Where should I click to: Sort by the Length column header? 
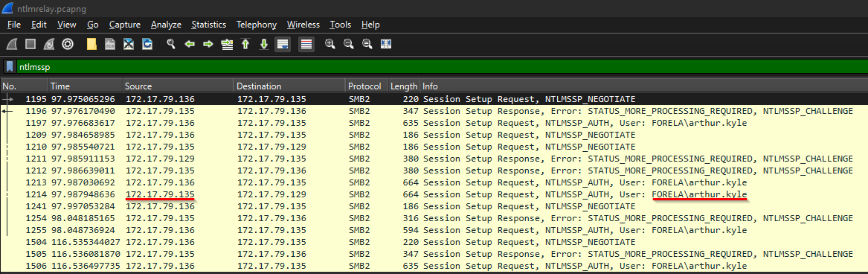(x=404, y=86)
